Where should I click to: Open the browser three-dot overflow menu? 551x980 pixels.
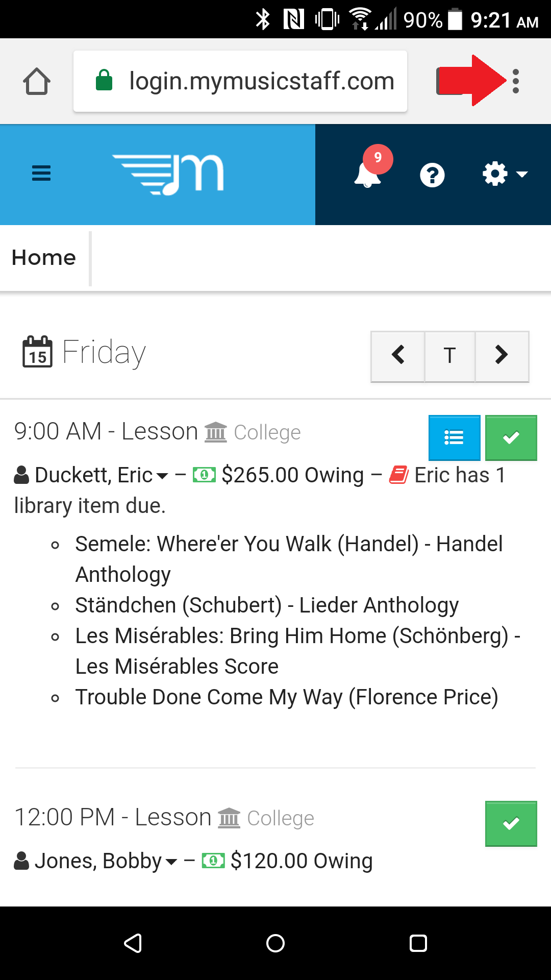click(x=516, y=81)
